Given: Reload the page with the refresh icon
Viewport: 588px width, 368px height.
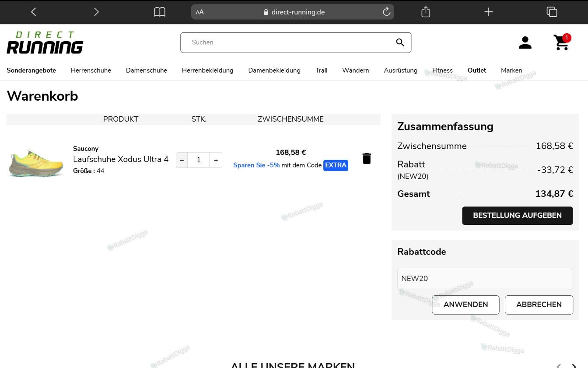Looking at the screenshot, I should 386,12.
